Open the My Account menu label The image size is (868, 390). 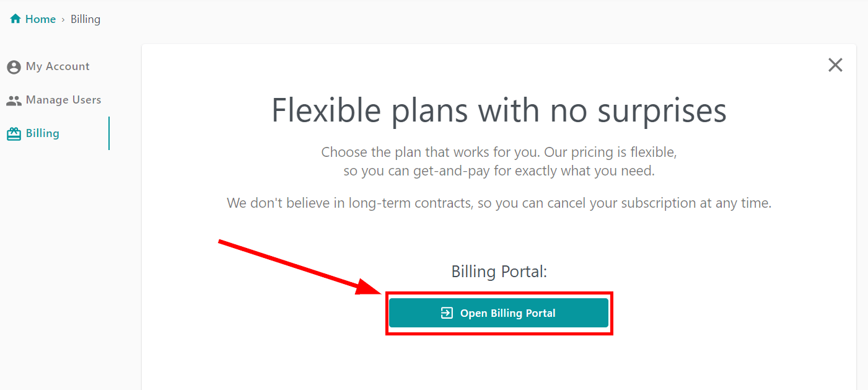(x=58, y=66)
